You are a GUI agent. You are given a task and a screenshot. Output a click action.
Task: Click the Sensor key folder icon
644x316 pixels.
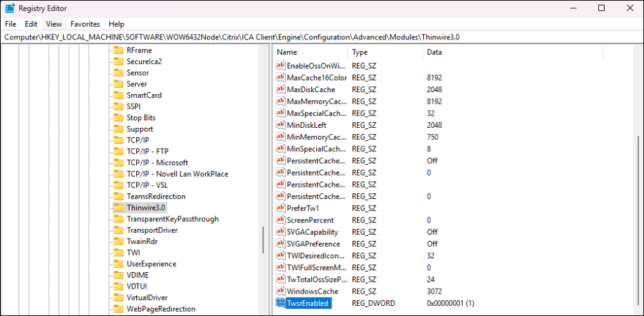tap(119, 72)
